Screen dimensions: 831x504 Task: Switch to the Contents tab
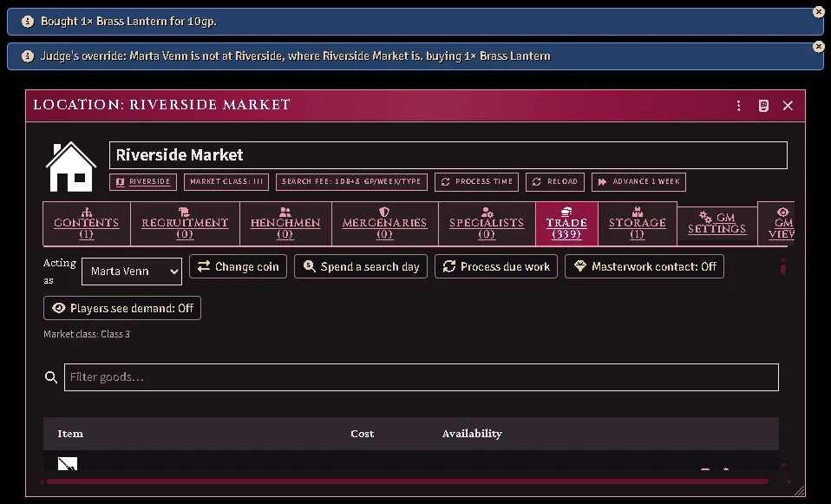(87, 224)
